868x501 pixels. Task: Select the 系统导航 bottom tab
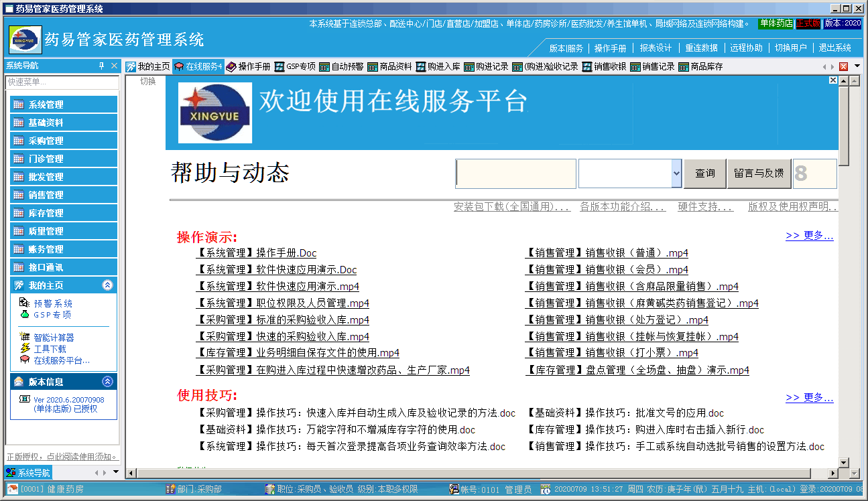[x=27, y=473]
